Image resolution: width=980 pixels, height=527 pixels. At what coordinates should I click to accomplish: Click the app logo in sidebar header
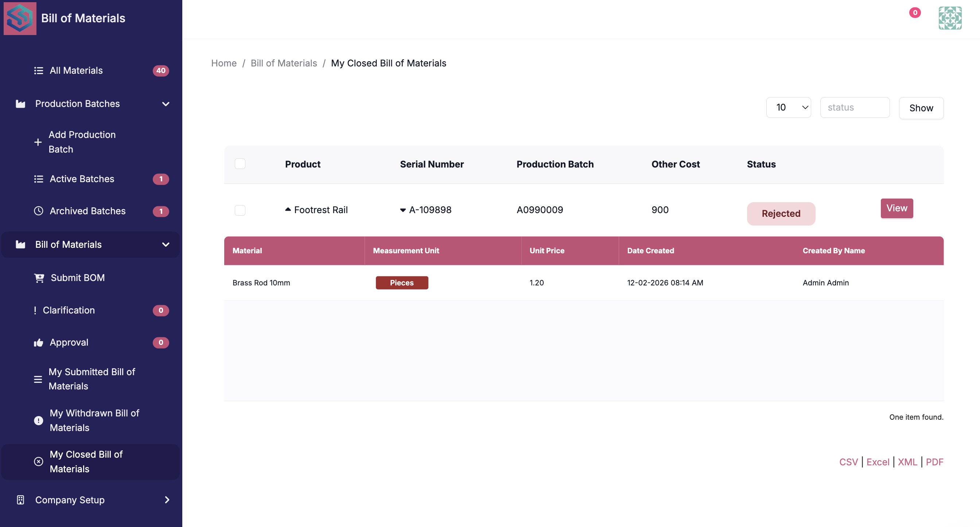click(x=20, y=18)
